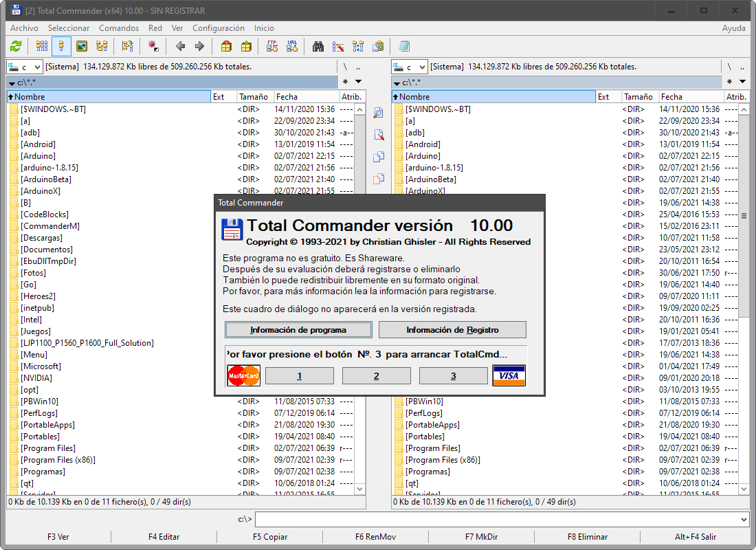Viewport: 756px width, 550px height.
Task: Open file search with binoculars icon
Action: click(x=318, y=46)
